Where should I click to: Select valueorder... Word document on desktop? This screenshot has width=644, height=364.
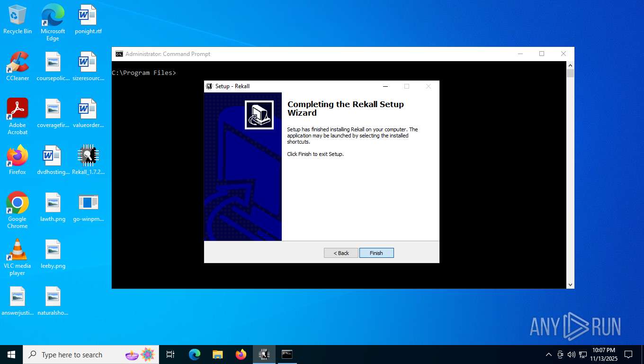tap(88, 113)
